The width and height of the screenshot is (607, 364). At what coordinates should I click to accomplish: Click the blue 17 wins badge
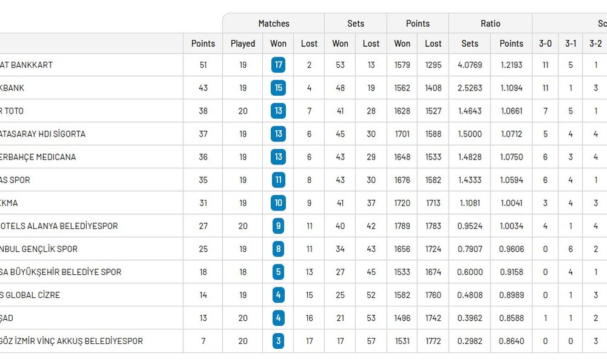tap(278, 65)
